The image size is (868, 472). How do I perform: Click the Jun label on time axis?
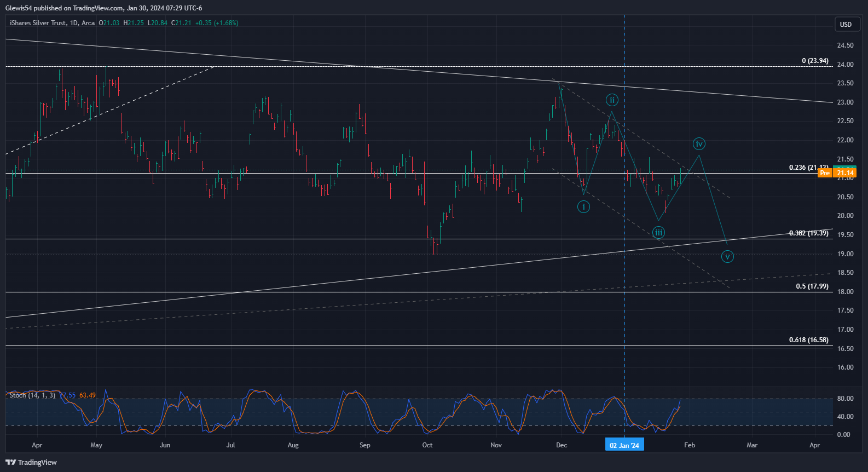click(165, 445)
